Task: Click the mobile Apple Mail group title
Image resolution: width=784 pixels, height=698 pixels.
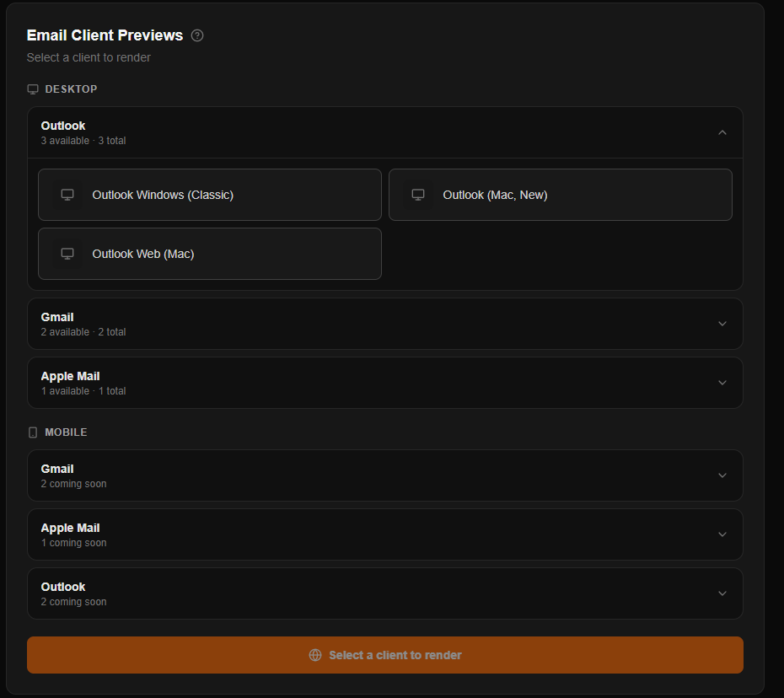Action: coord(71,528)
